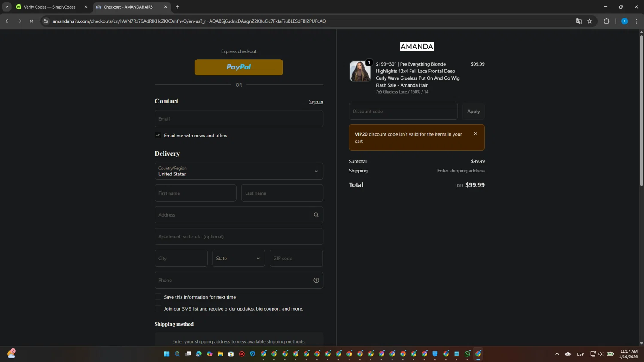Click the wig product thumbnail
Viewport: 644px width, 362px height.
click(x=360, y=71)
